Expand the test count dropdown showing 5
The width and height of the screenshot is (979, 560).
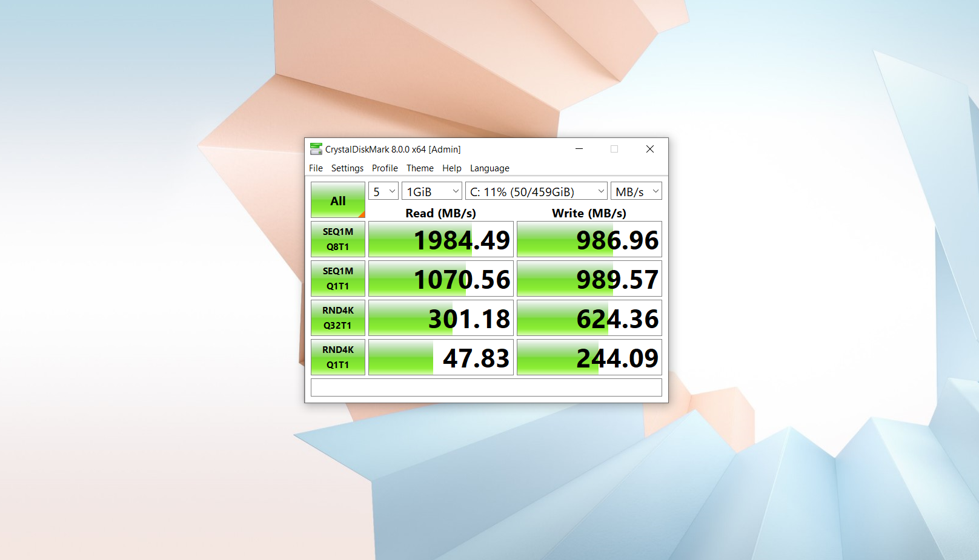click(383, 191)
